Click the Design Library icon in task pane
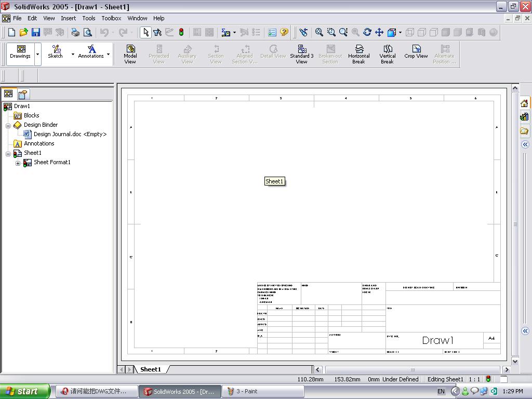Screen dimensions: 532x399 (x=525, y=117)
